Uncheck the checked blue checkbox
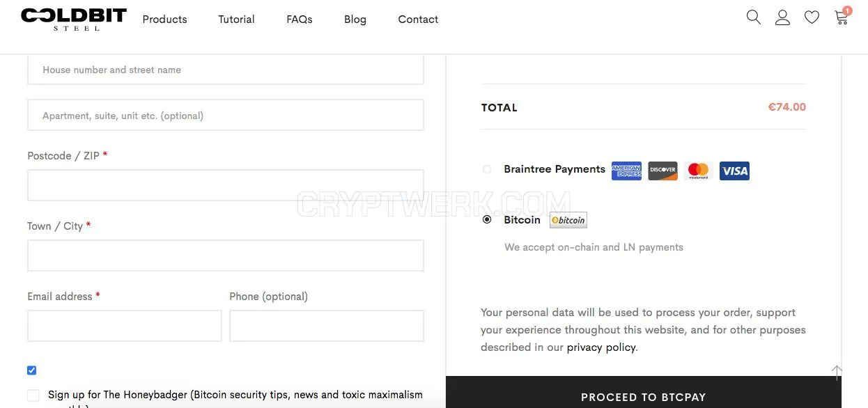 tap(32, 370)
